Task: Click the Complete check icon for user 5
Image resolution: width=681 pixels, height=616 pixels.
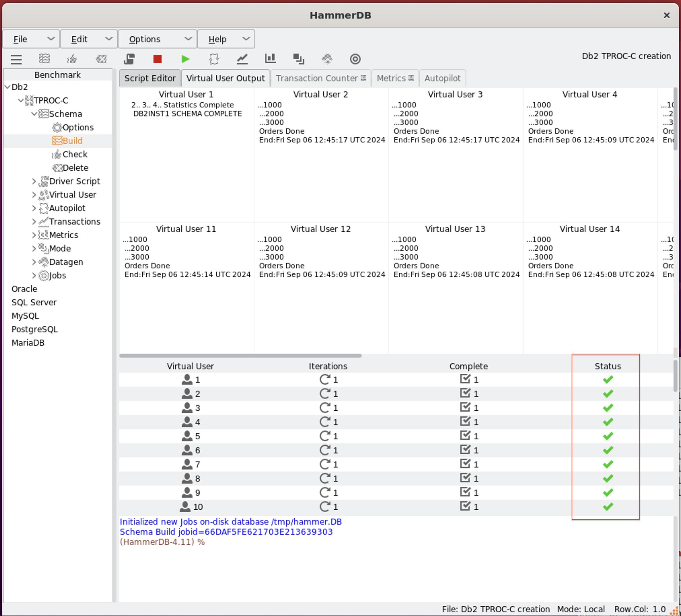Action: coord(465,436)
